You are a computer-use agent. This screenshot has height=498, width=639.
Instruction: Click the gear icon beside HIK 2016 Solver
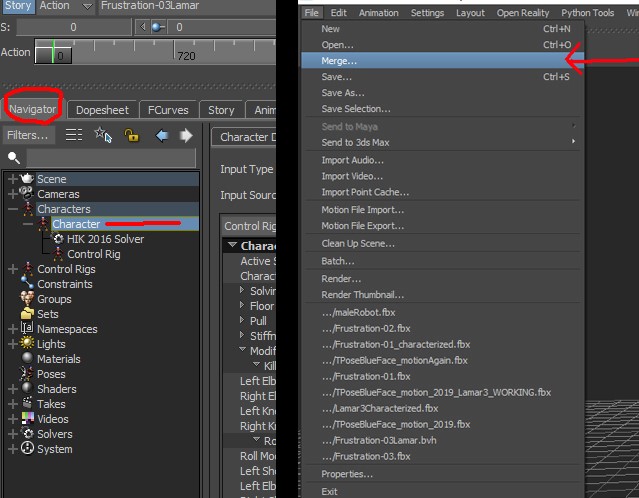(57, 239)
